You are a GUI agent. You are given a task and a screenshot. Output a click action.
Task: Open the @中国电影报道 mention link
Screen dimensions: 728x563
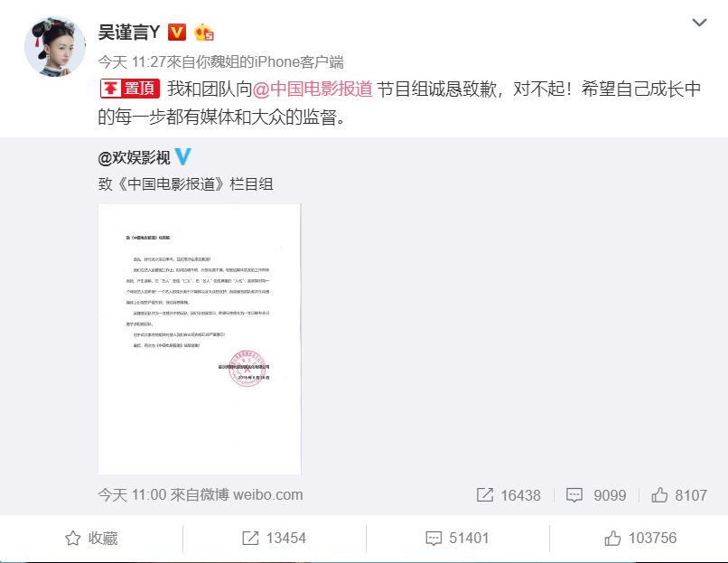pyautogui.click(x=313, y=89)
